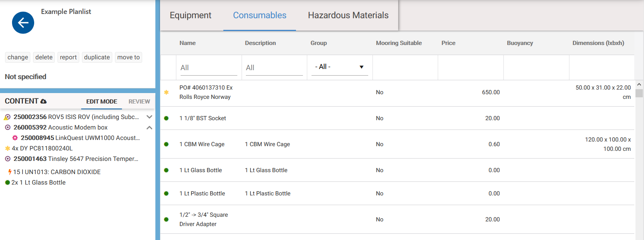
Task: Click the report button
Action: 68,57
